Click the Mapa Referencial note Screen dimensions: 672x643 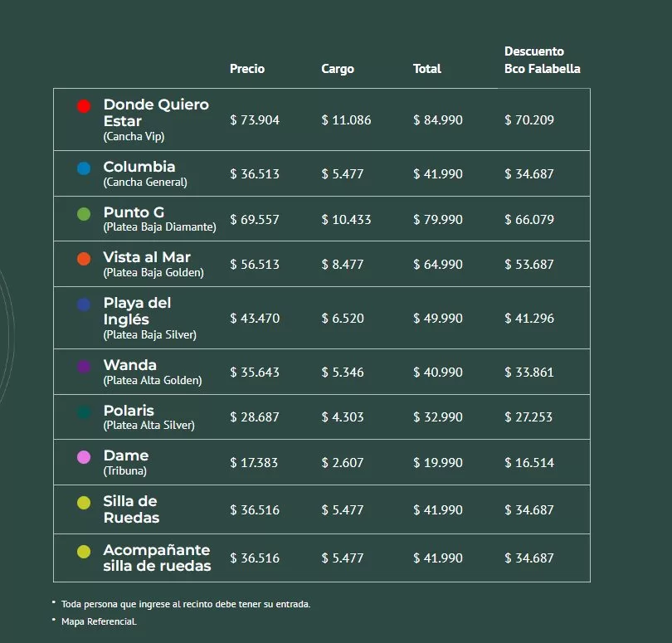(99, 621)
